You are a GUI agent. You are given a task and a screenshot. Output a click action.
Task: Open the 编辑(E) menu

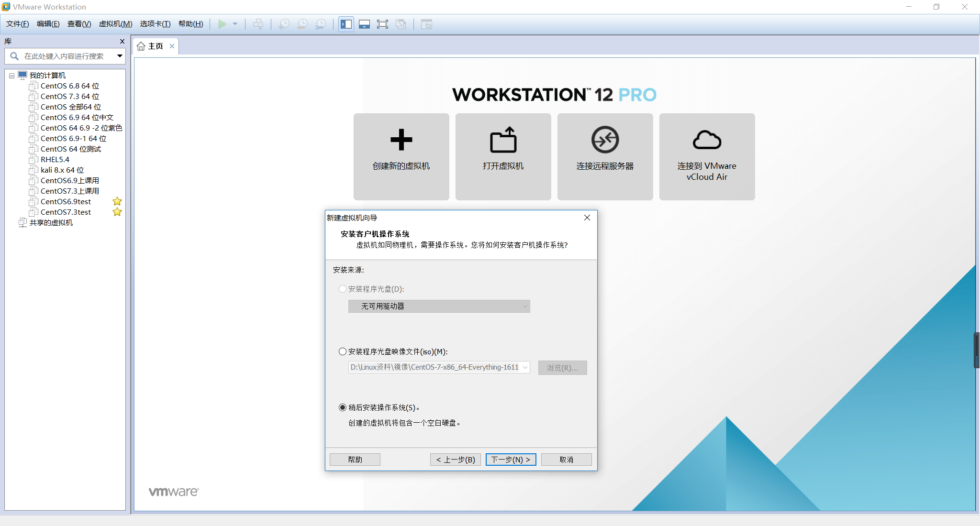[48, 24]
